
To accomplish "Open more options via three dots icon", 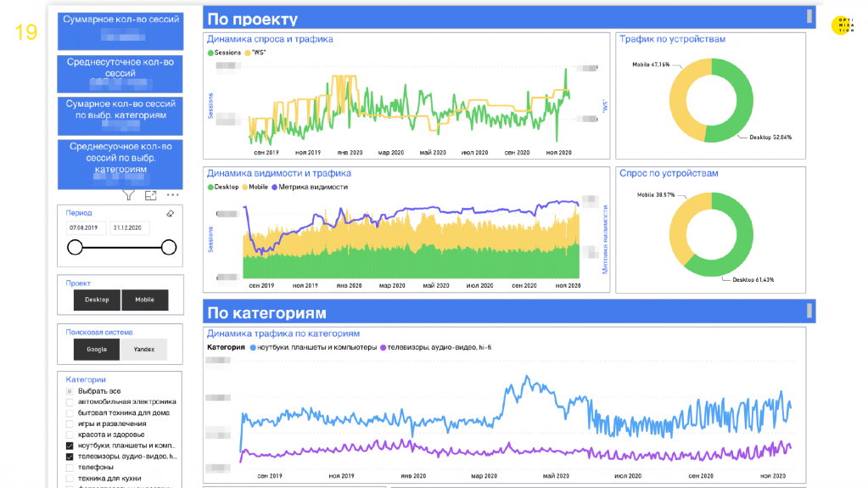I will (x=173, y=195).
